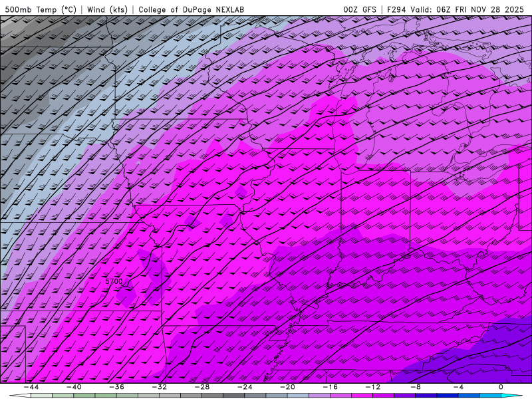The width and height of the screenshot is (532, 399).
Task: Click the -8 tick label on colorbar
Action: (x=416, y=387)
